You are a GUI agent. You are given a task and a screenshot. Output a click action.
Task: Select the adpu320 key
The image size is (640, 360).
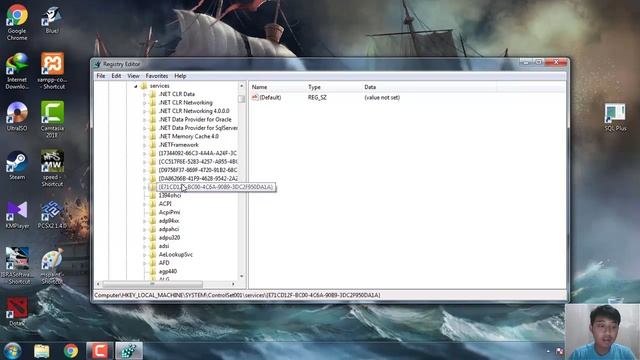pos(169,238)
